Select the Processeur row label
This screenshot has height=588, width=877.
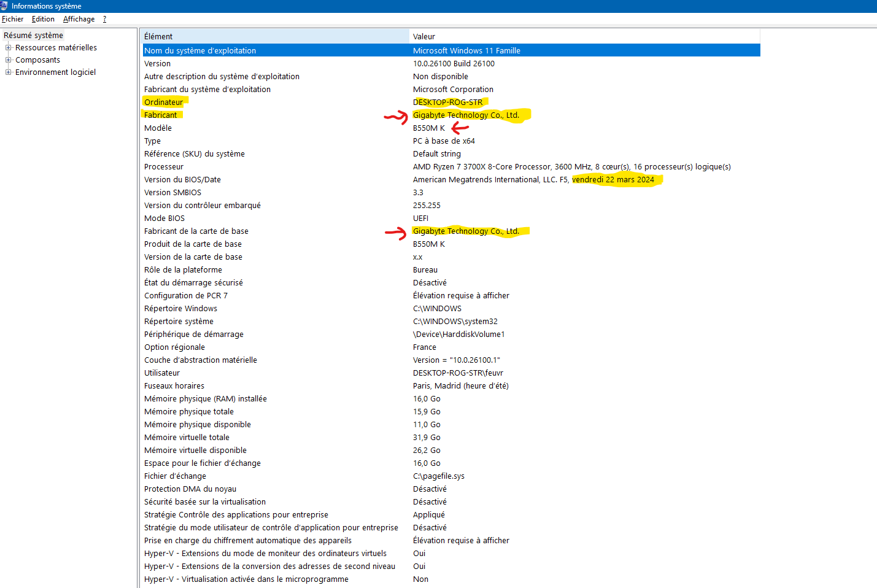tap(164, 167)
